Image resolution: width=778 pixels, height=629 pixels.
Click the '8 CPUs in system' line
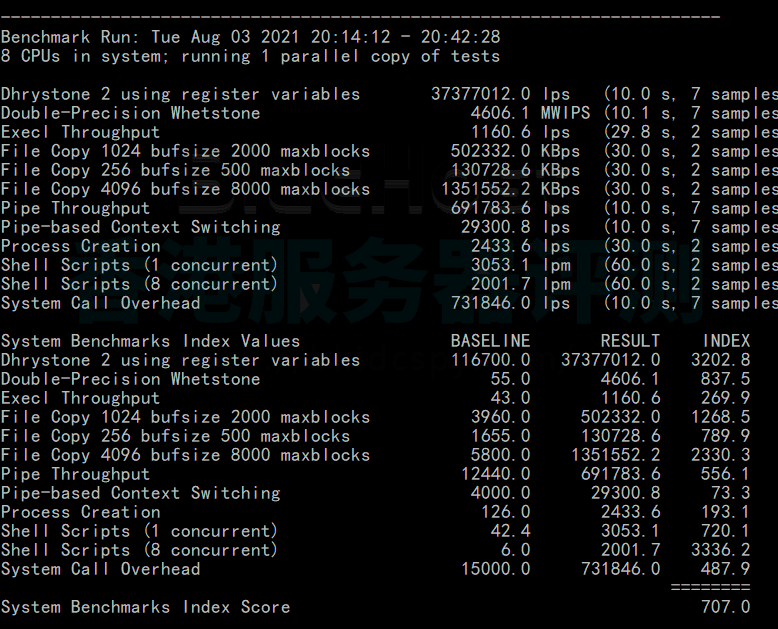pyautogui.click(x=250, y=56)
